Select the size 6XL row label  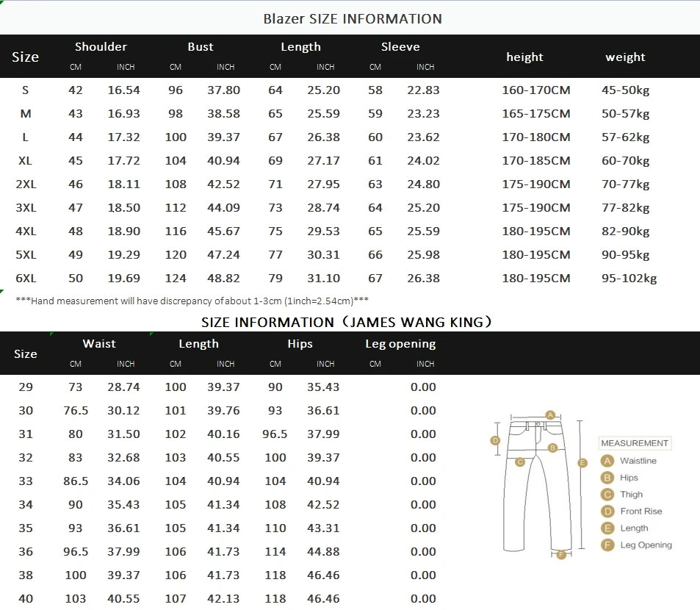tap(26, 278)
